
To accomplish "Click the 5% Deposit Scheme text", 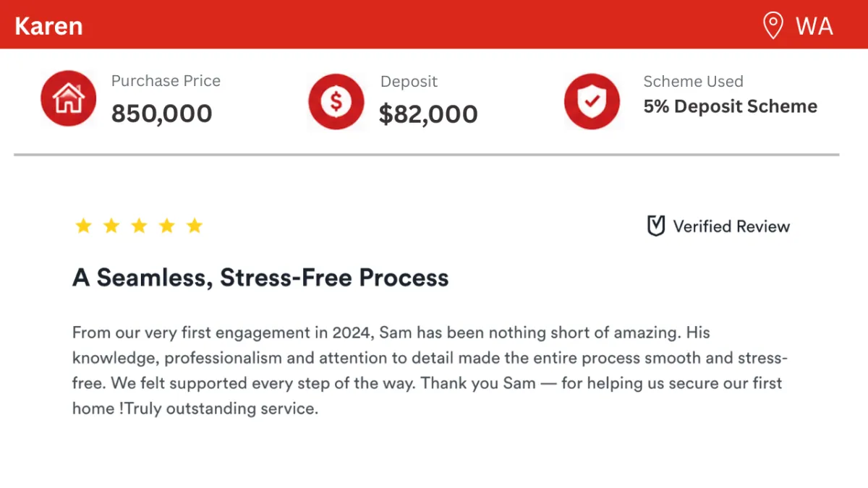I will coord(731,106).
